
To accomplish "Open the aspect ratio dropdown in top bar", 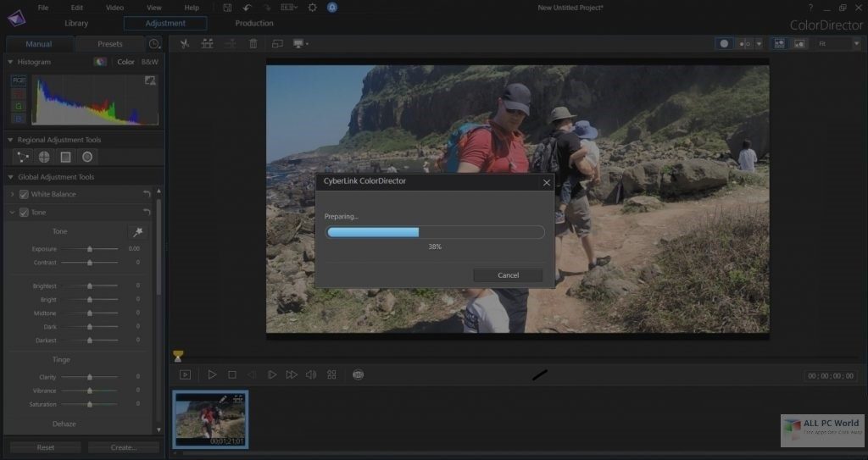I will click(x=289, y=8).
